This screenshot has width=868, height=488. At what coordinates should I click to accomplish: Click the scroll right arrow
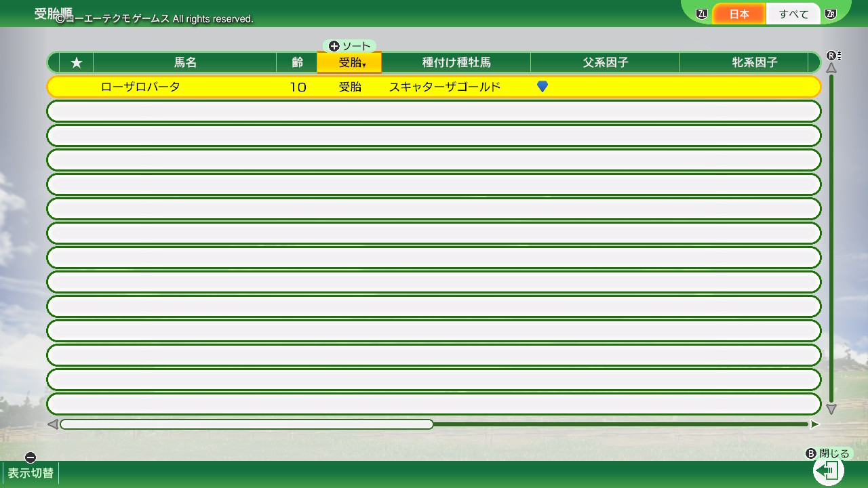point(814,424)
